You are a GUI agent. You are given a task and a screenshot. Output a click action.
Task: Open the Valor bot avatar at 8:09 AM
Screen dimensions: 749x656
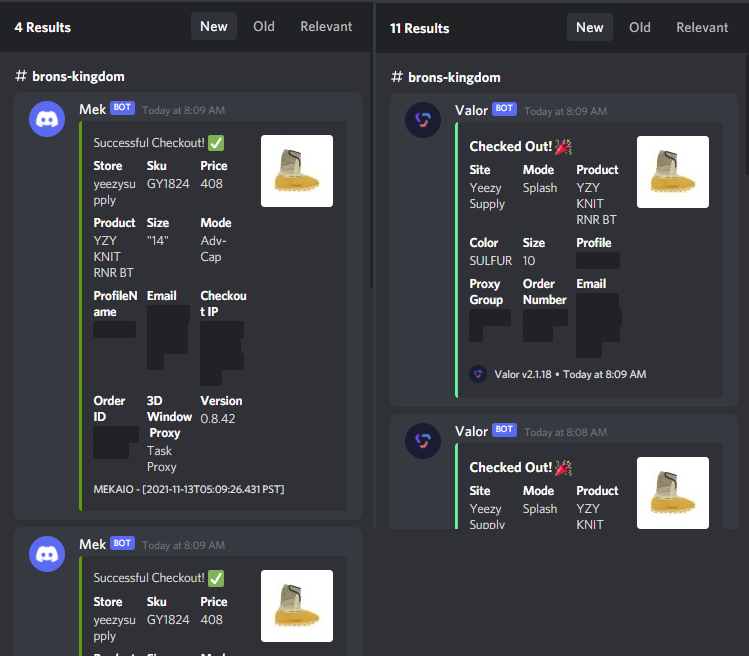423,120
